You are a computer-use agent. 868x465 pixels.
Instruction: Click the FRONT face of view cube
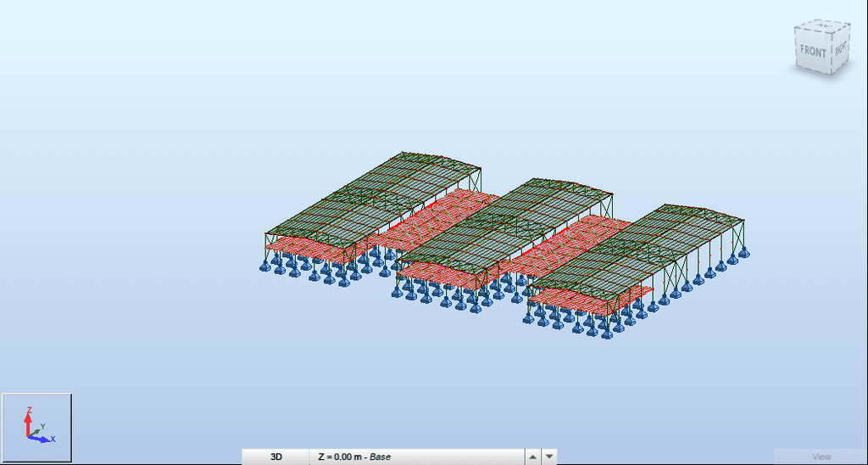pos(813,52)
